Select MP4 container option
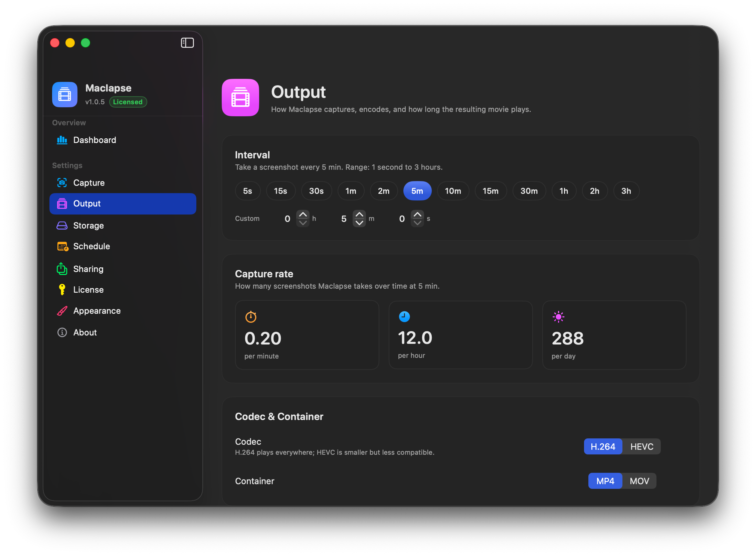Viewport: 756px width, 556px height. pyautogui.click(x=605, y=481)
